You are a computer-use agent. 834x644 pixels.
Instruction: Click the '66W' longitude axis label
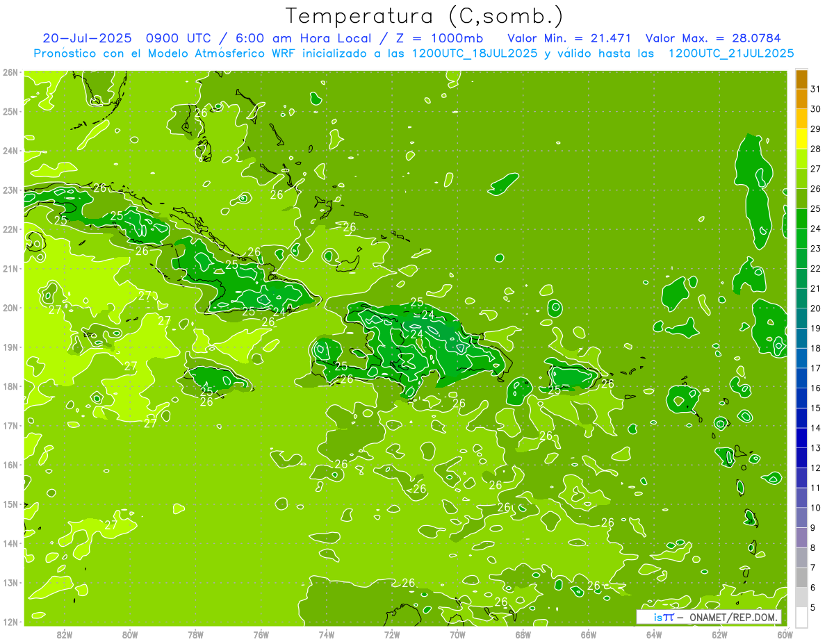pyautogui.click(x=589, y=634)
